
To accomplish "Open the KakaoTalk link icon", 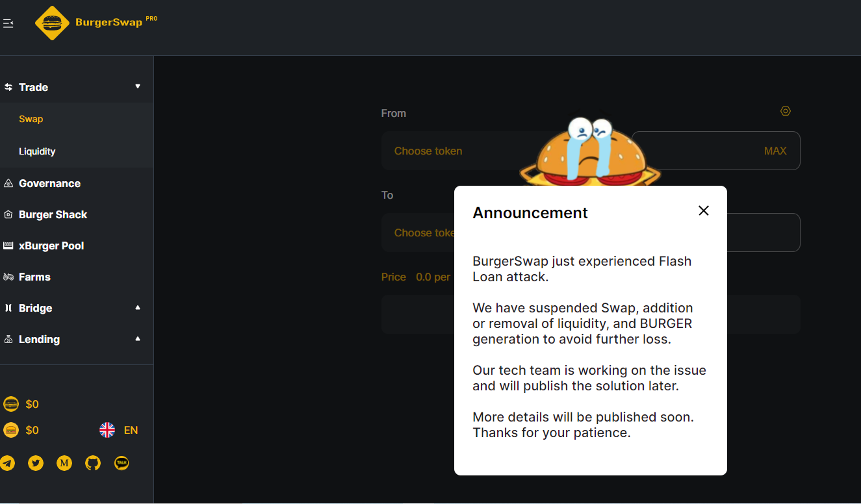I will point(122,463).
